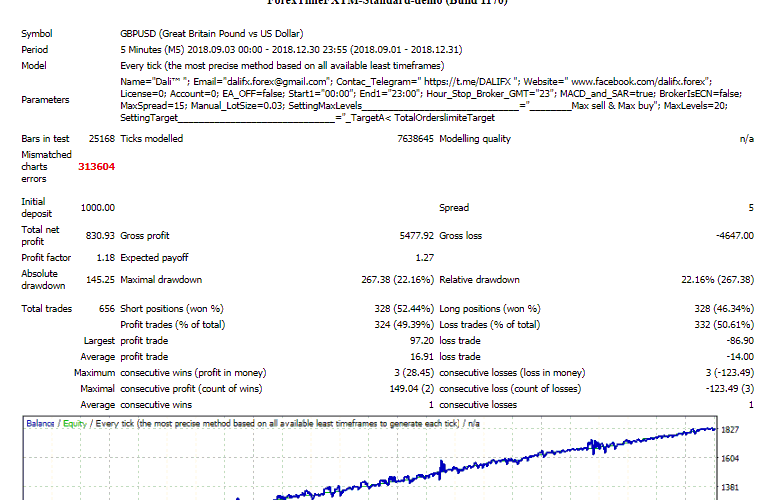Click the largest profit trade value 97.20
773x500 pixels.
[417, 341]
